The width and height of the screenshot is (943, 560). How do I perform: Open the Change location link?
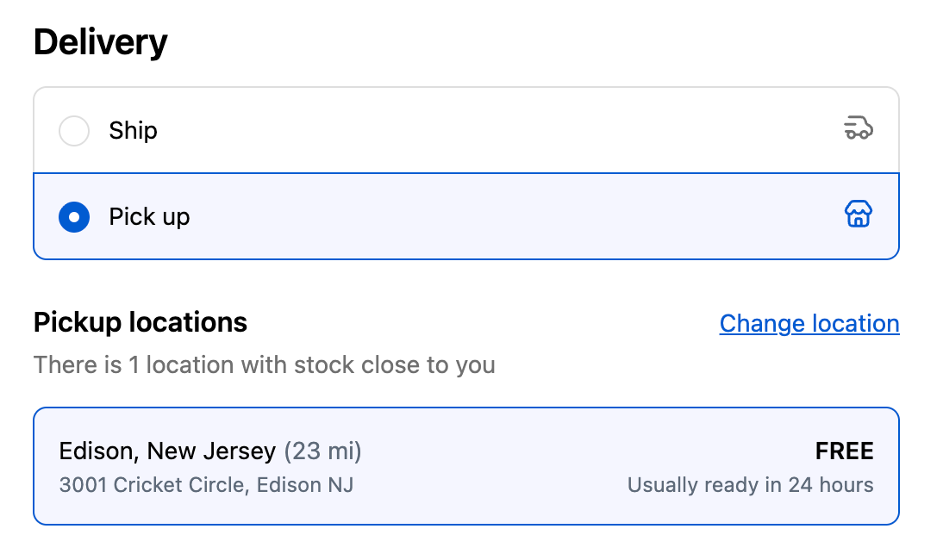pos(809,323)
